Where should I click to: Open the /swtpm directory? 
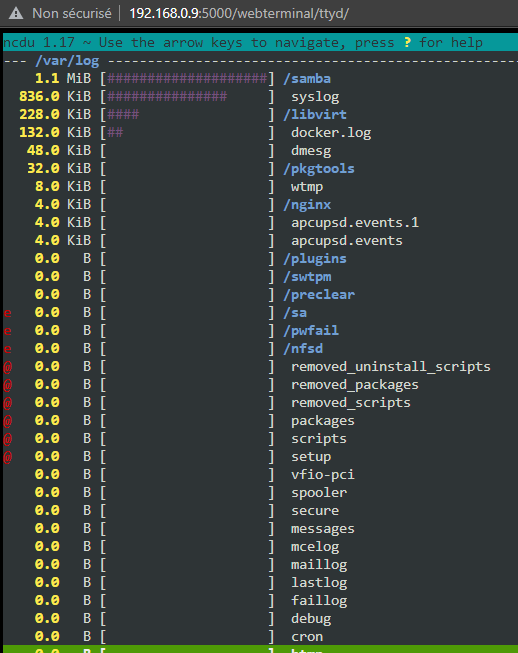point(307,277)
